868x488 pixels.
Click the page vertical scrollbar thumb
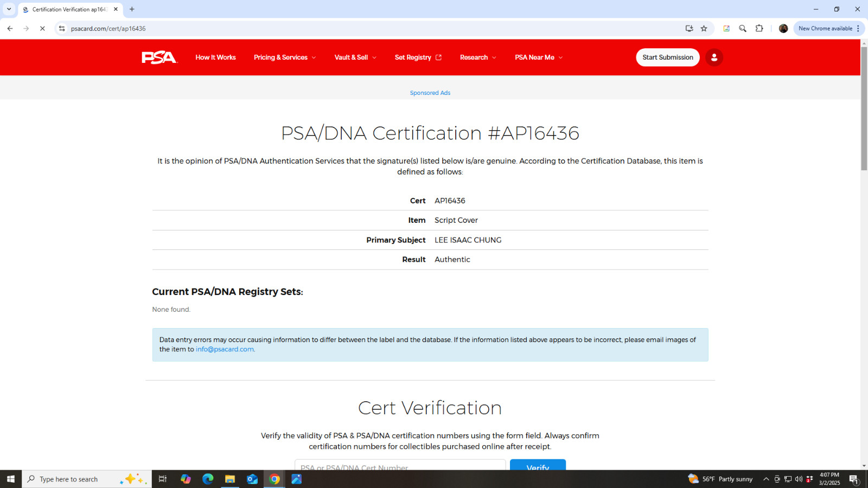864,108
